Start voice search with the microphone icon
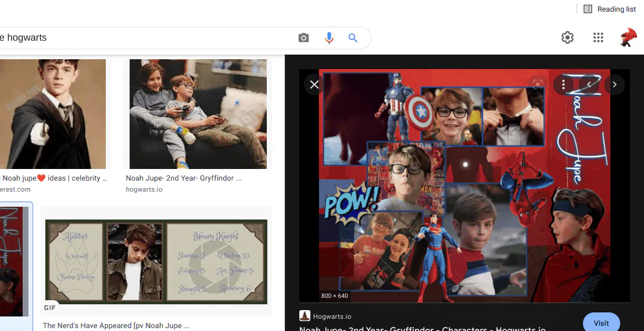This screenshot has width=644, height=331. 328,38
